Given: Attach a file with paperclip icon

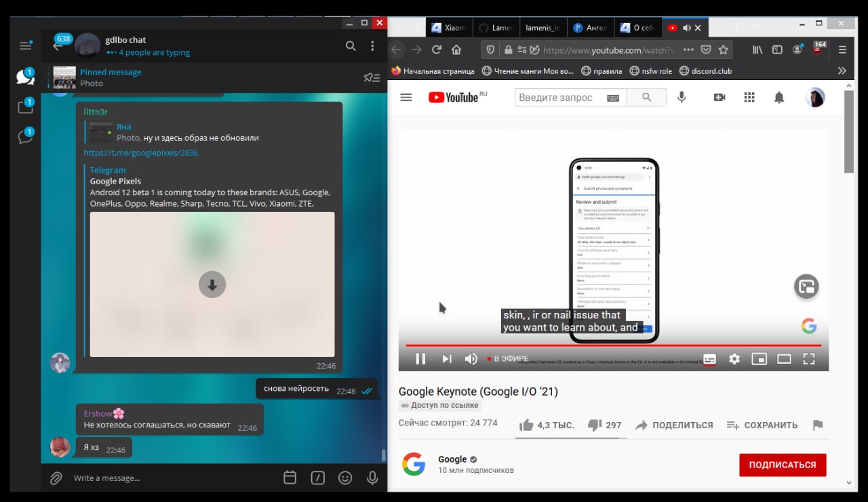Looking at the screenshot, I should (x=56, y=478).
